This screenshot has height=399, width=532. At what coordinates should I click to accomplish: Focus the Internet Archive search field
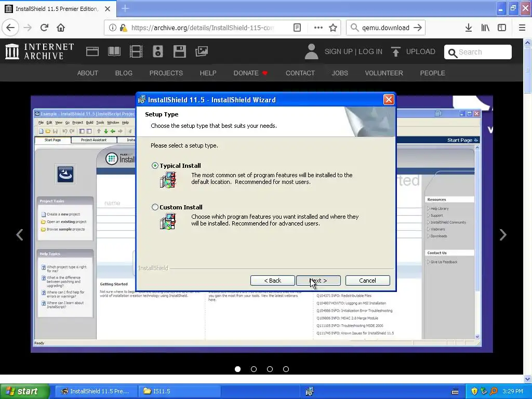(478, 52)
